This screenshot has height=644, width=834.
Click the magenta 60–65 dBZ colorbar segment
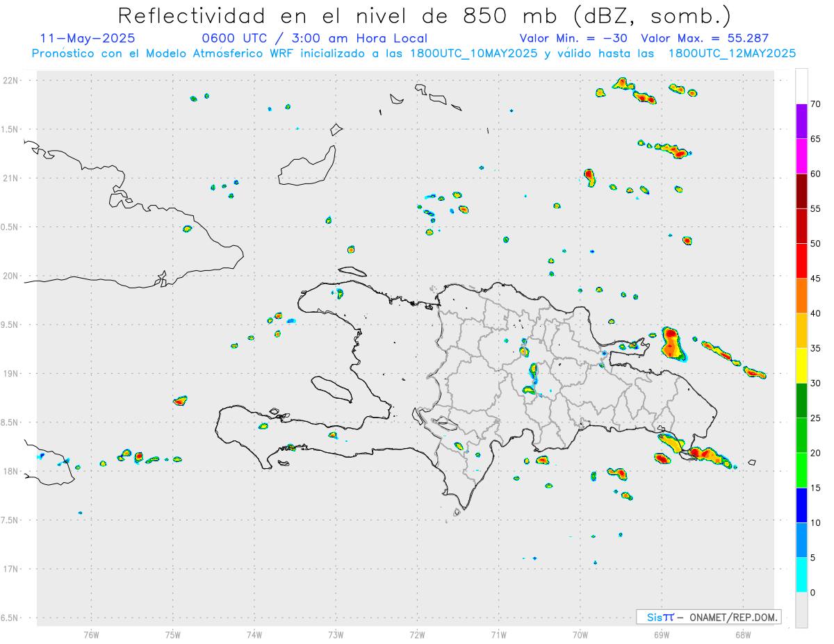[x=801, y=156]
